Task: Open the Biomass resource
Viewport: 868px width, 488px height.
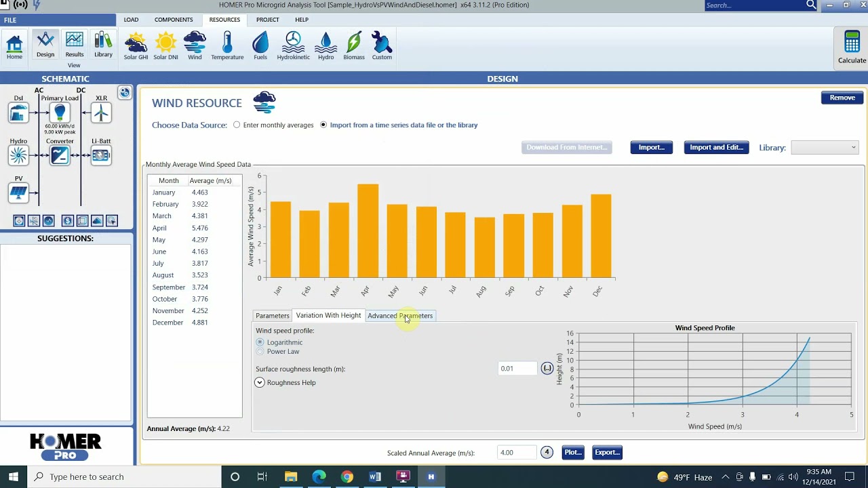Action: (x=354, y=46)
